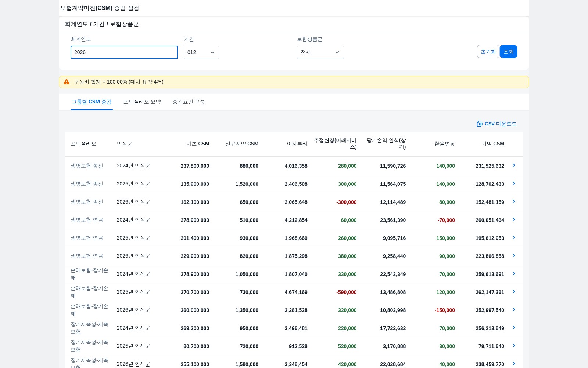
Task: Open detail chevron for 223,806,858 row
Action: coord(514,256)
